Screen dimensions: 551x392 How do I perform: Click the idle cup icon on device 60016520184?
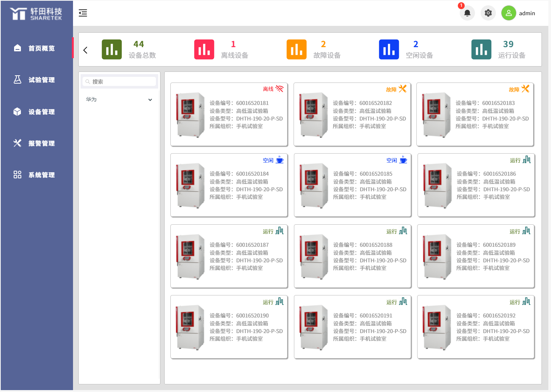point(280,160)
